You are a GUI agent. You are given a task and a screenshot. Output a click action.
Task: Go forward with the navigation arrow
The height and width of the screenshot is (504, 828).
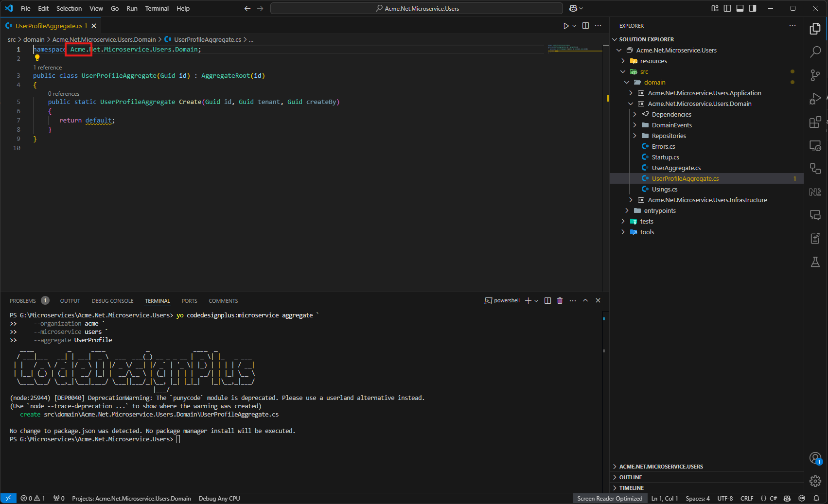pos(260,8)
